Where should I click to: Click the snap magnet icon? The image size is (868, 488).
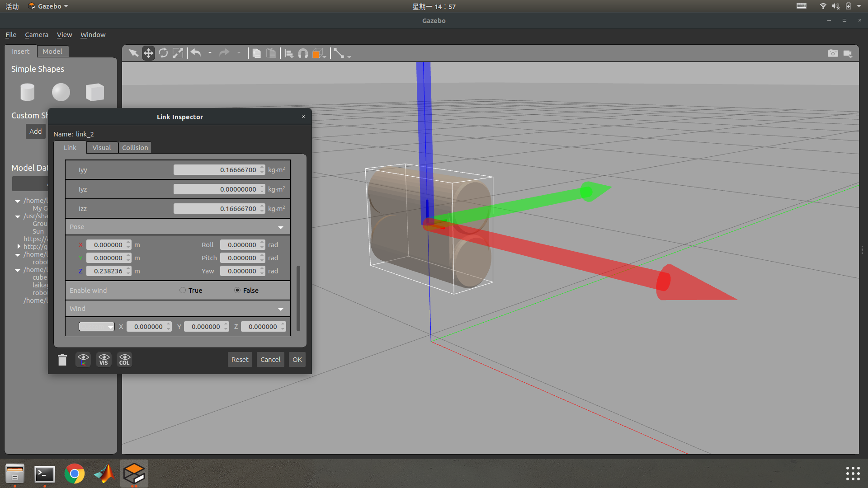tap(303, 53)
